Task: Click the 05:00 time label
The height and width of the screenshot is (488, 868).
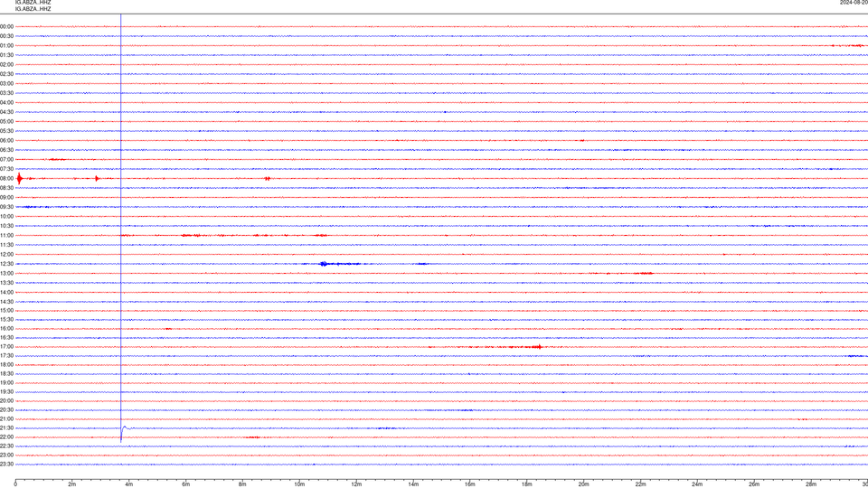Action: coord(6,121)
